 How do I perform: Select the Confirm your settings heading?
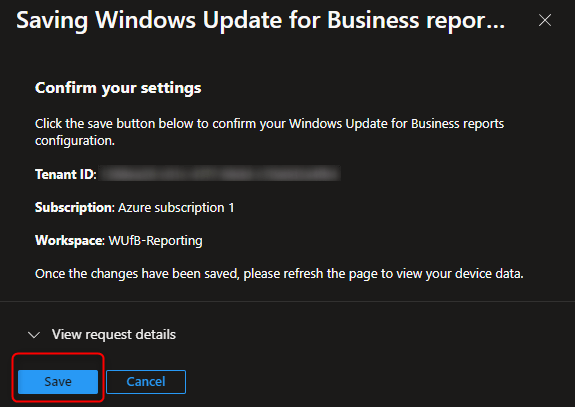[118, 88]
